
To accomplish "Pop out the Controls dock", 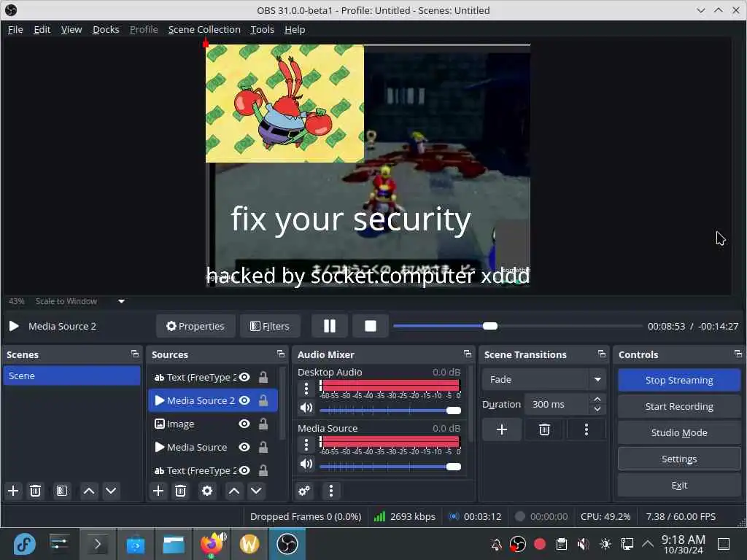I will coord(738,354).
